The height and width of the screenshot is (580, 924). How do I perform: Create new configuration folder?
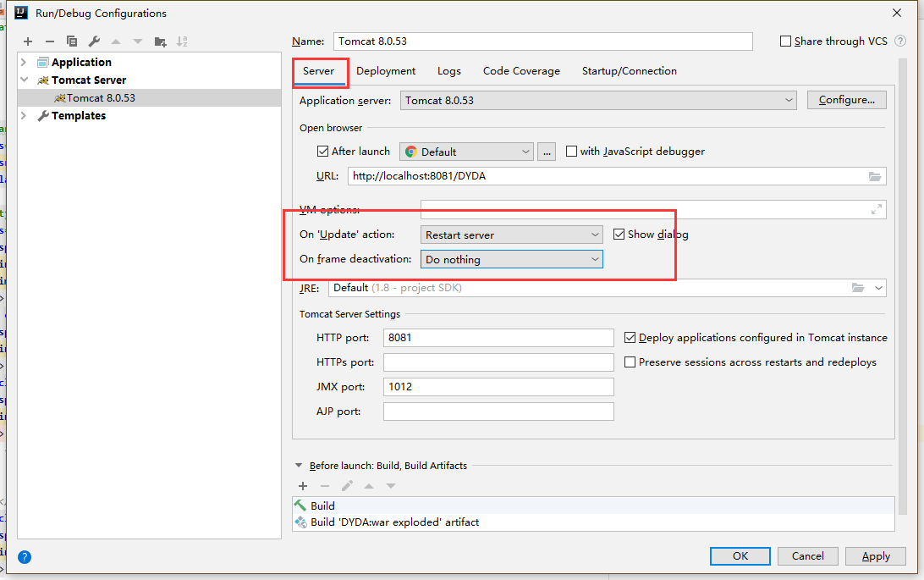[160, 41]
